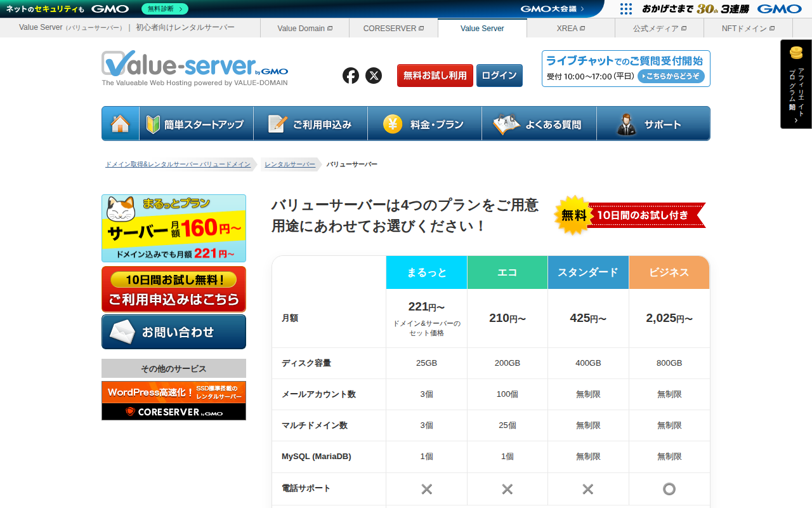Viewport: 812px width, 508px height.
Task: Open よくある質問 menu item
Action: (539, 123)
